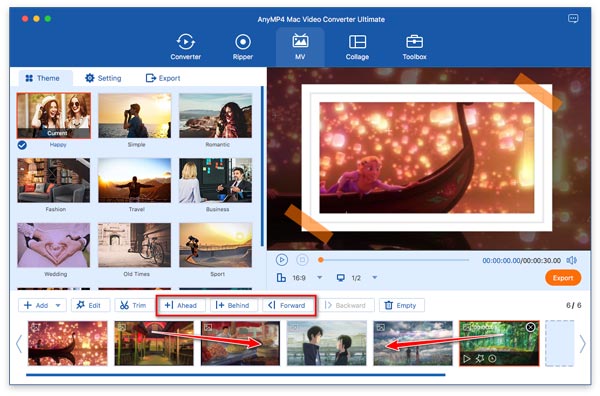Select the Romantic theme thumbnail
Image resolution: width=600 pixels, height=396 pixels.
[x=215, y=116]
